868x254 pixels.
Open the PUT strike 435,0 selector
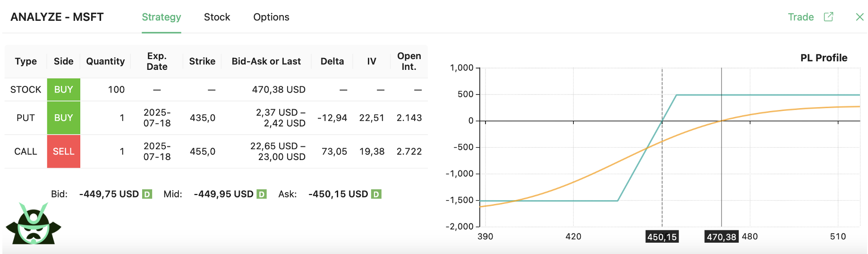(203, 118)
